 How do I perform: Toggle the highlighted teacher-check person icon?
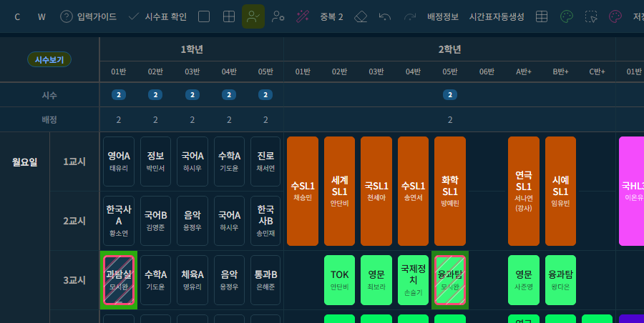tap(253, 16)
